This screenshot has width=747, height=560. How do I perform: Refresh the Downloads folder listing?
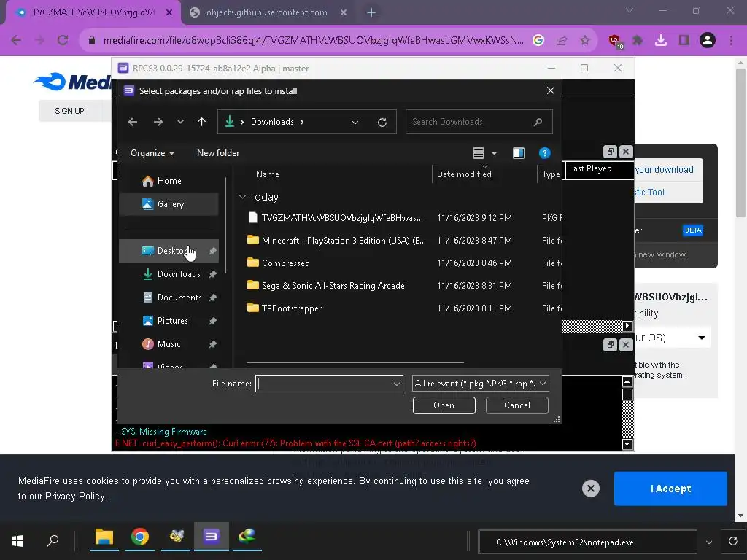point(382,122)
